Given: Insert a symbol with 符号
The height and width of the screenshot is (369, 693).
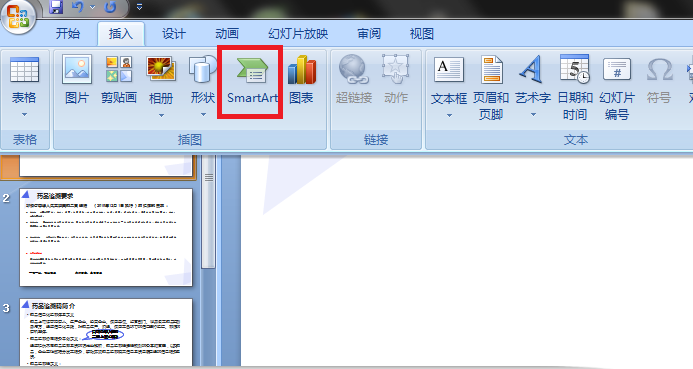Looking at the screenshot, I should pos(659,80).
